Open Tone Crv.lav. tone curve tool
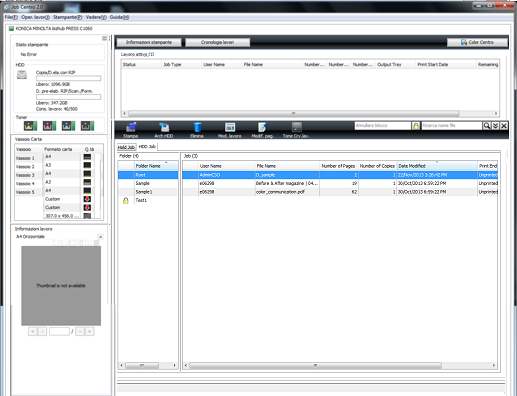The height and width of the screenshot is (396, 517). click(x=296, y=130)
